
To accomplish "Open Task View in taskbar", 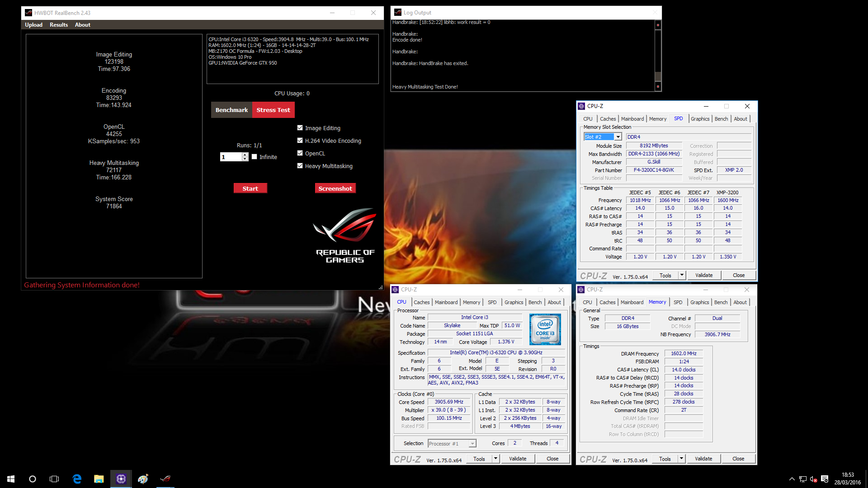I will [54, 479].
